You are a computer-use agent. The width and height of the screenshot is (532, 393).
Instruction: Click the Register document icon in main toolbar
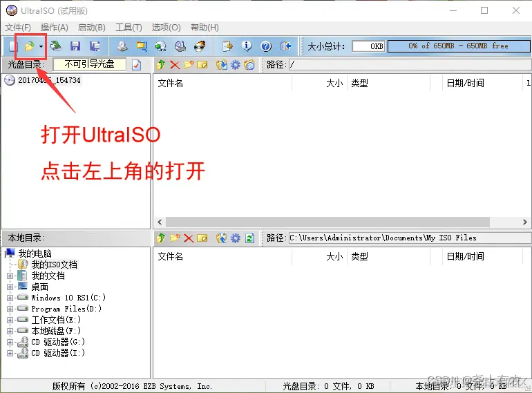click(x=227, y=46)
